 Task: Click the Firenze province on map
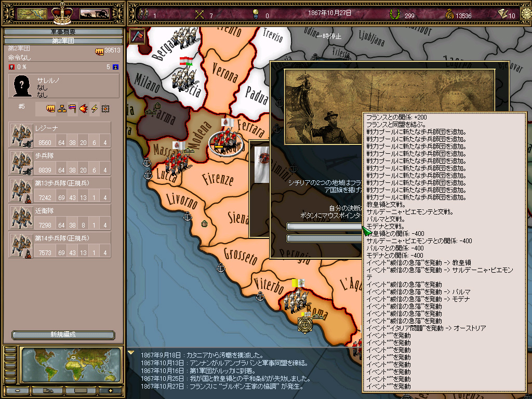(217, 179)
